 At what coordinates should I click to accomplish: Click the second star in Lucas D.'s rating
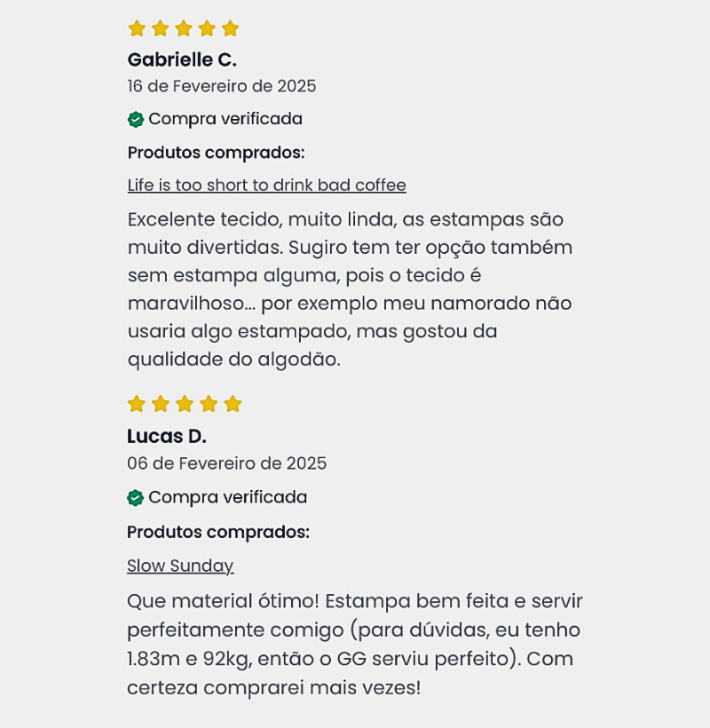[x=161, y=404]
